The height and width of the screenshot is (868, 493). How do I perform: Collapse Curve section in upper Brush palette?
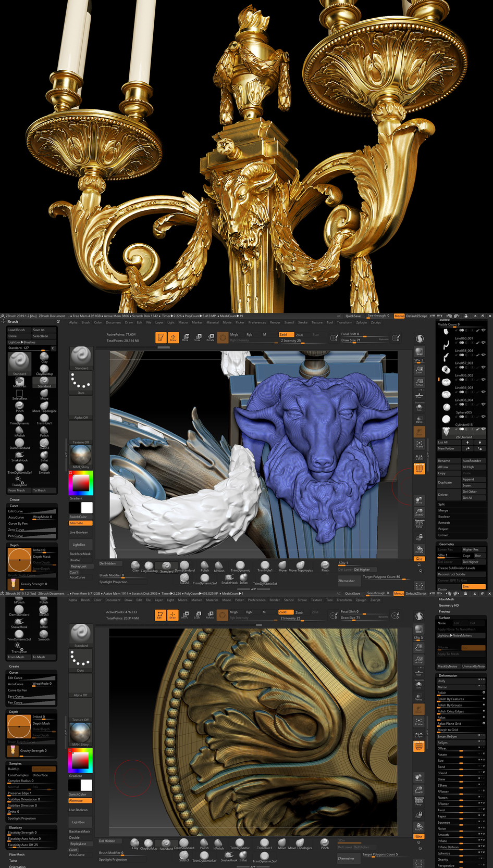(14, 506)
